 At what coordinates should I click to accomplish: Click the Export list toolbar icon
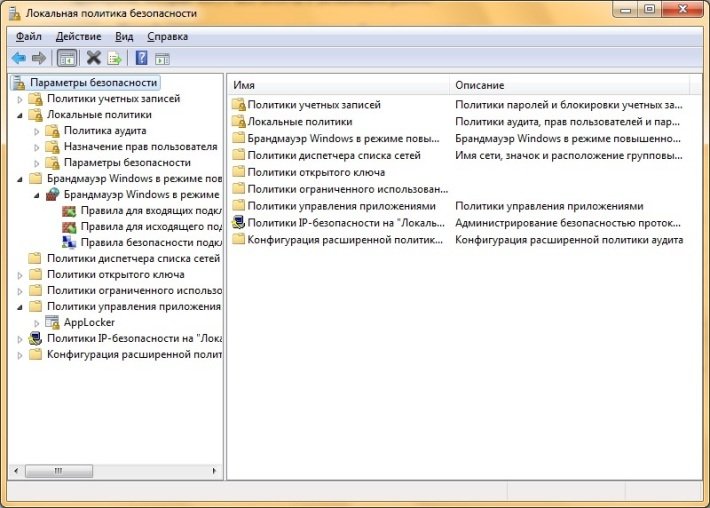click(x=115, y=58)
